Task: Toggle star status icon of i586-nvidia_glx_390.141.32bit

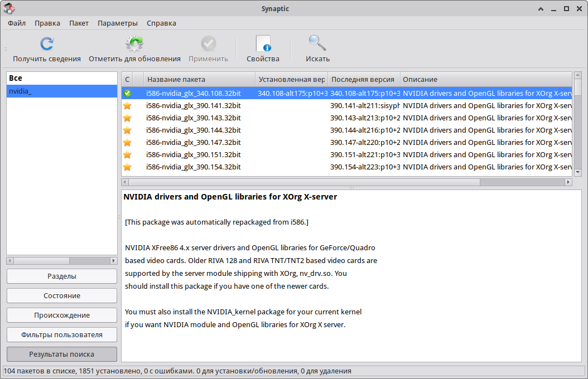Action: (127, 105)
